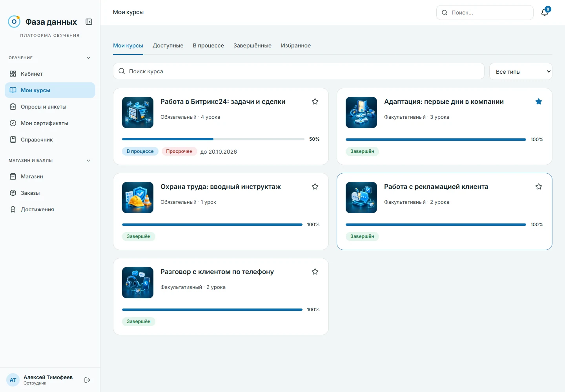Open Разговор с клиентом по телефону title
This screenshot has height=392, width=565.
(217, 272)
